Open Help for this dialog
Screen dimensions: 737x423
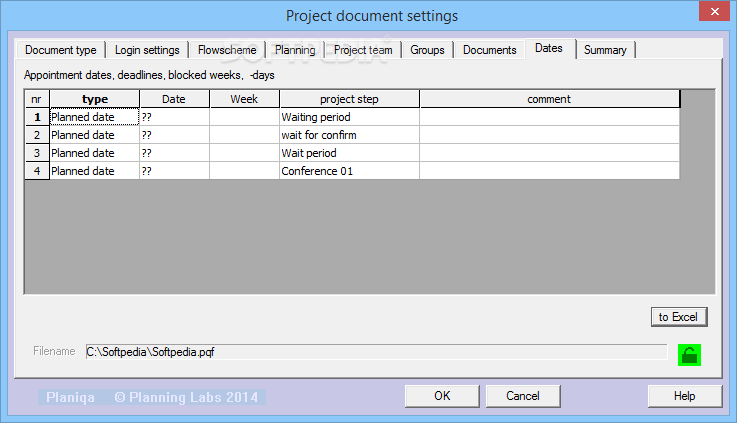coord(684,396)
